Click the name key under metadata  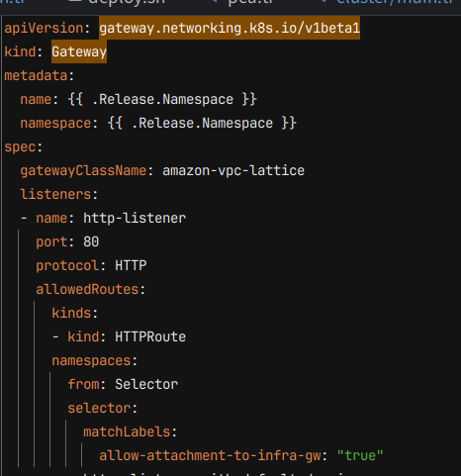[x=36, y=99]
